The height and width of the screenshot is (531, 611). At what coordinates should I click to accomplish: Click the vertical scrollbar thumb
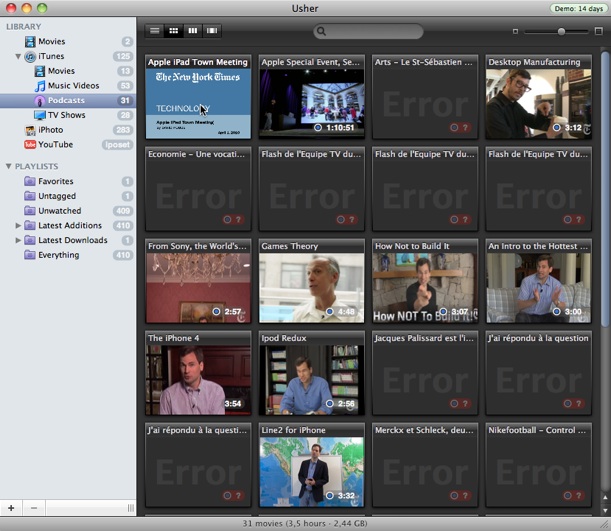tap(605, 189)
